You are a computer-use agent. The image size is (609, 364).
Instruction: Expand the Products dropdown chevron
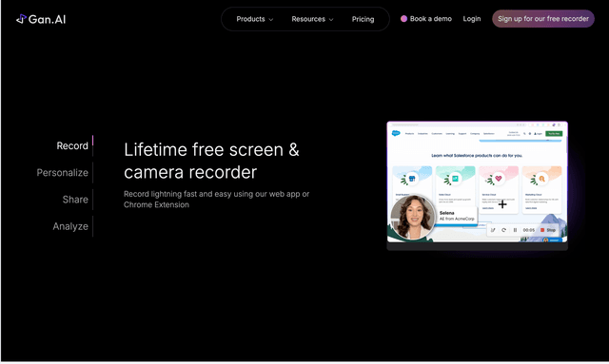pos(271,19)
